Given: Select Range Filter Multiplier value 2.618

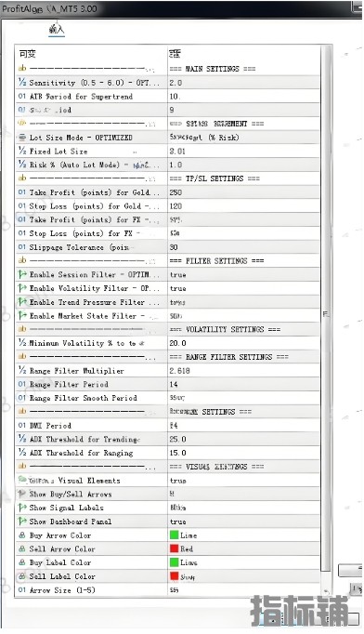Looking at the screenshot, I should click(x=180, y=371).
